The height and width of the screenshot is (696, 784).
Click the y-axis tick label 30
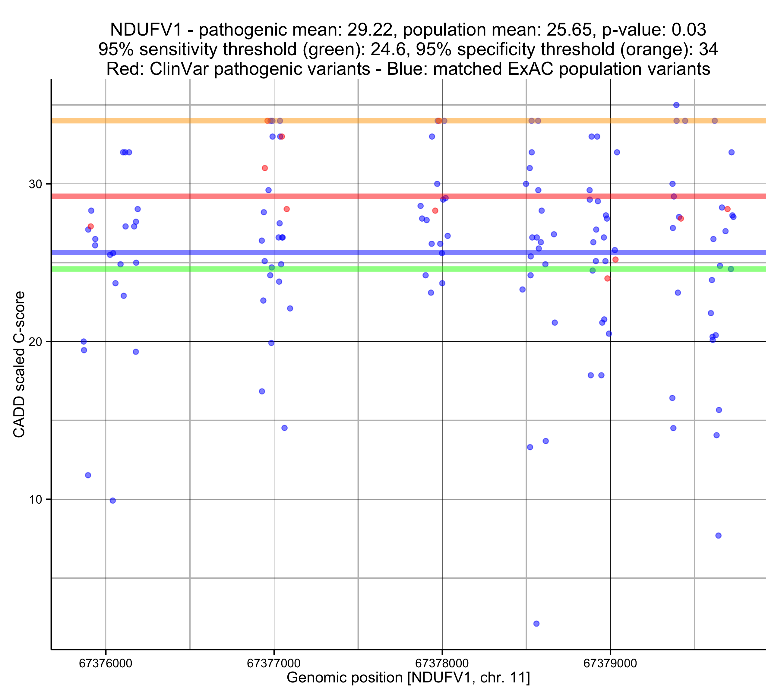(35, 184)
